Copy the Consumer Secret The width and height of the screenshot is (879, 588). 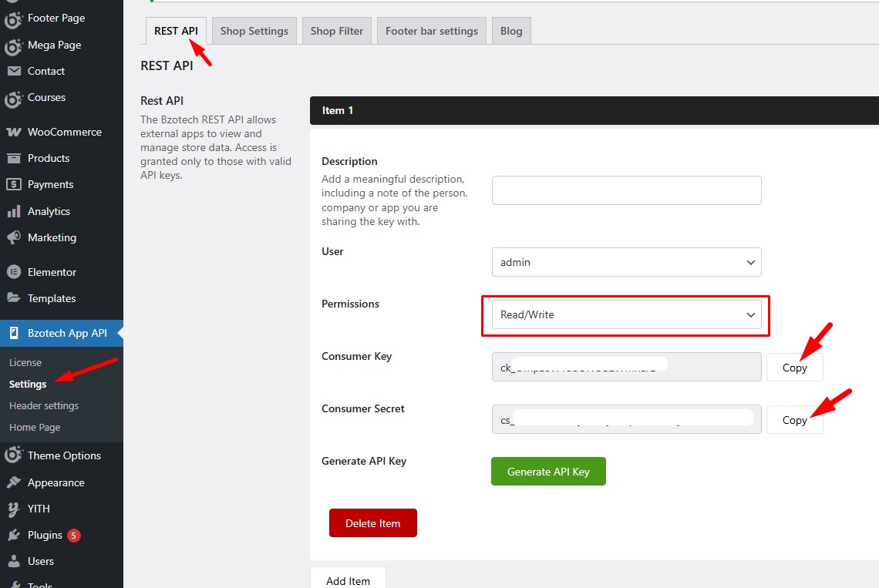click(794, 419)
